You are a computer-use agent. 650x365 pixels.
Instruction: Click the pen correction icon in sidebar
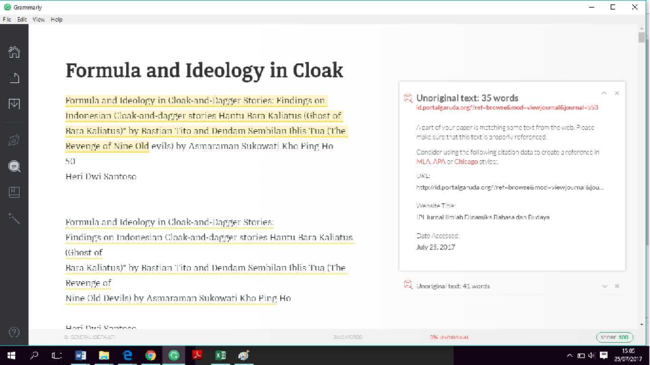coord(14,140)
